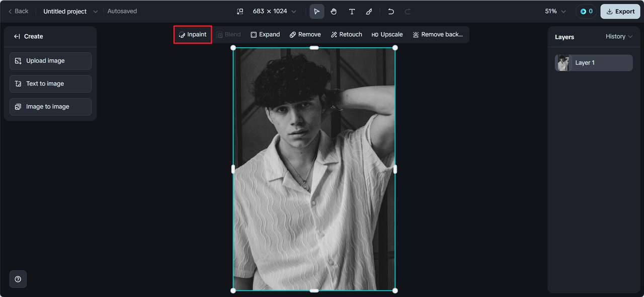
Task: Click the Autosaved status text
Action: (x=122, y=11)
